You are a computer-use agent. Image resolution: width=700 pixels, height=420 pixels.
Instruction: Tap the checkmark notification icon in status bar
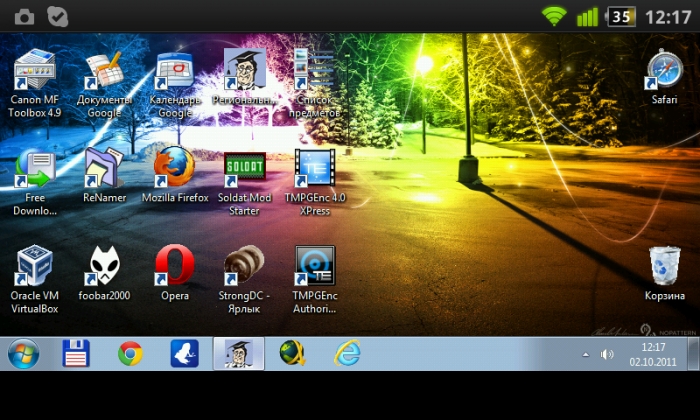click(58, 17)
